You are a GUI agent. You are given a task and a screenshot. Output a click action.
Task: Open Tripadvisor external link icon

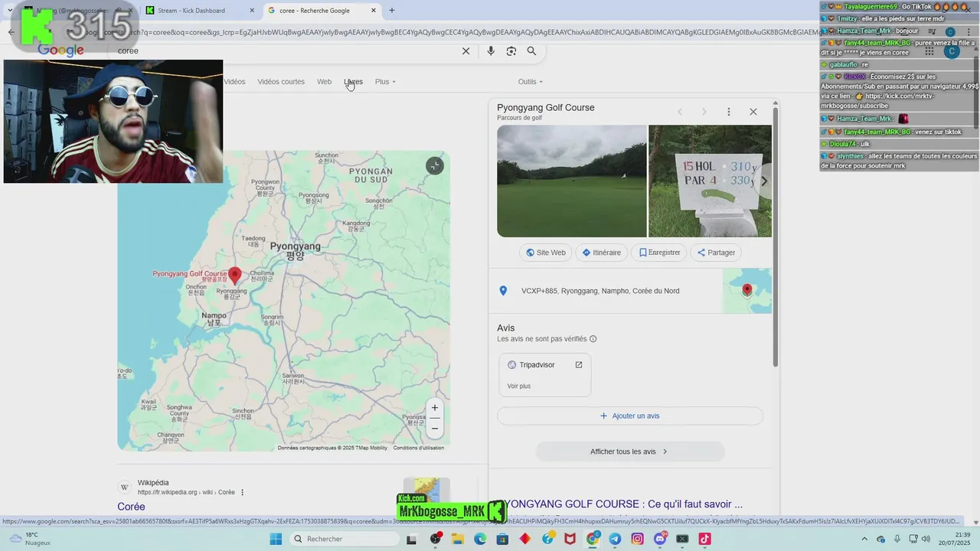click(x=579, y=365)
